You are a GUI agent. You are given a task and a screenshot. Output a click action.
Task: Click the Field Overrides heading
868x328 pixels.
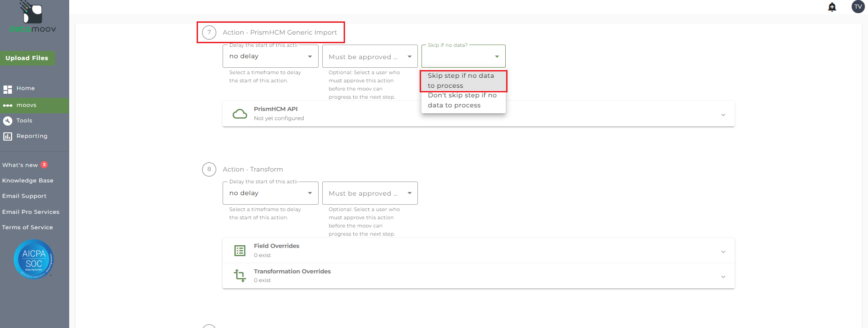tap(277, 246)
